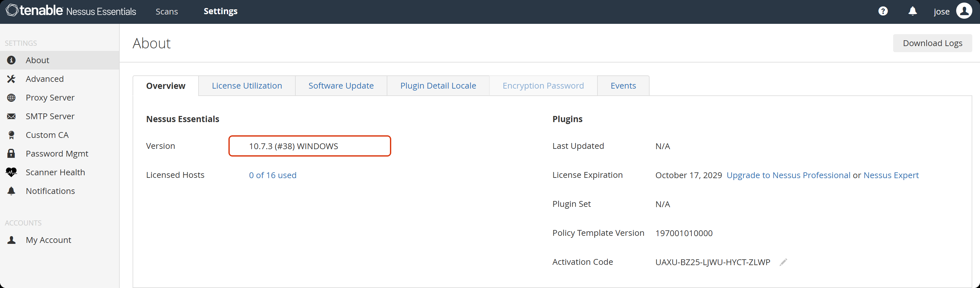Switch to the License Utilization tab
The width and height of the screenshot is (980, 288).
coord(246,86)
